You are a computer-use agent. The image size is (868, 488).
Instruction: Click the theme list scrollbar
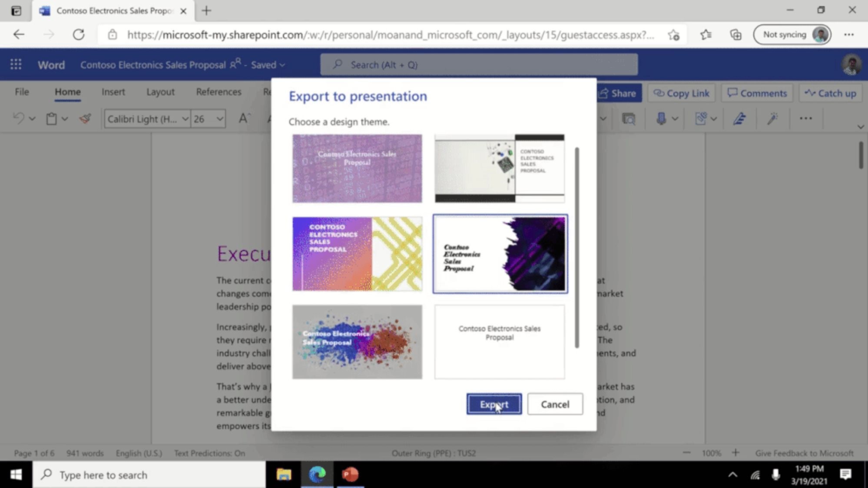point(577,247)
